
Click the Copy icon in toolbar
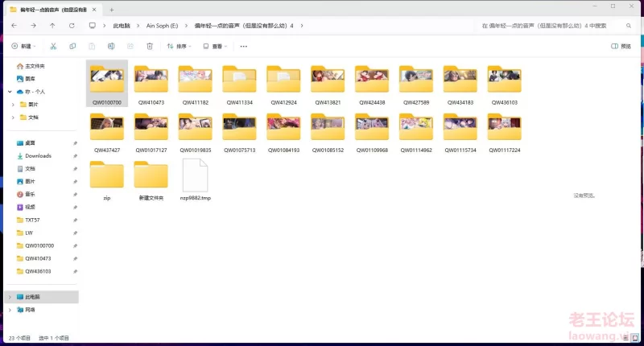[72, 47]
